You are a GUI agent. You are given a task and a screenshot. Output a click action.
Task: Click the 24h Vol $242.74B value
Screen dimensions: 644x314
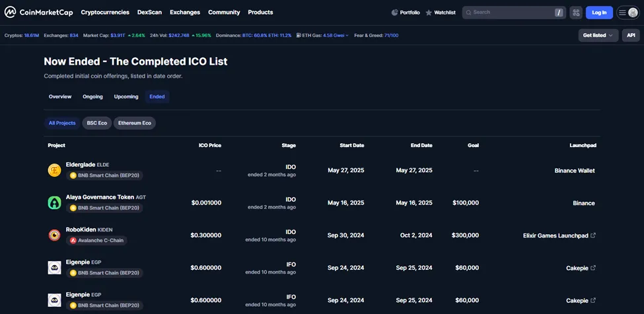(x=178, y=35)
